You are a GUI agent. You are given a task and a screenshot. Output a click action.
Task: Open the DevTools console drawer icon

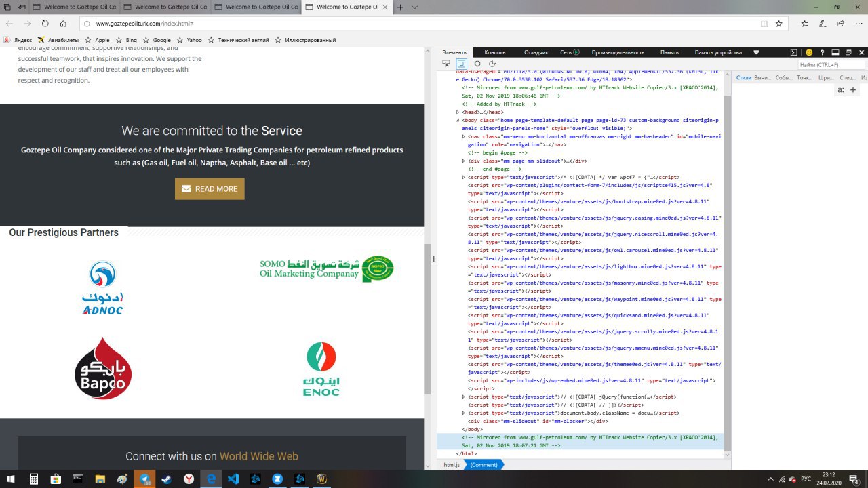794,52
